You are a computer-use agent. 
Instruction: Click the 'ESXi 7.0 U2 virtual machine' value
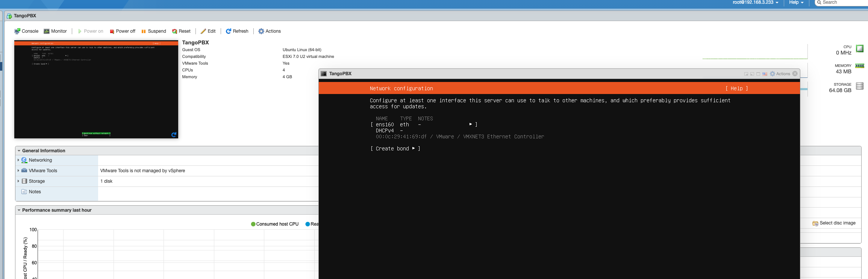click(x=308, y=56)
